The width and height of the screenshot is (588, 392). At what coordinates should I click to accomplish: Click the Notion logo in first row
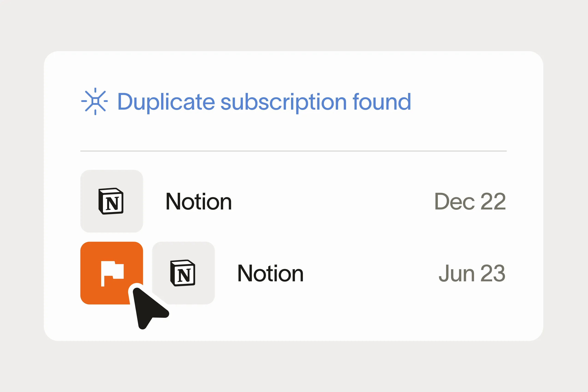[x=111, y=201]
